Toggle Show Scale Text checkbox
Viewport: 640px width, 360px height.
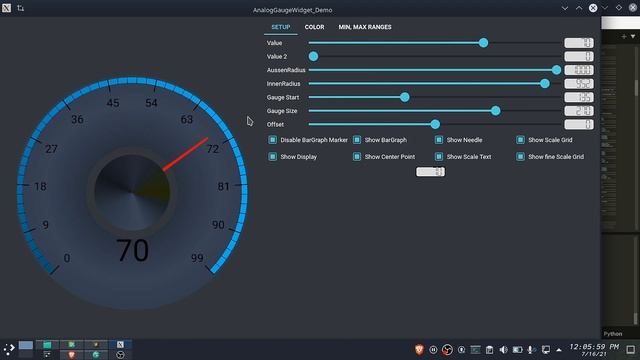[x=439, y=157]
